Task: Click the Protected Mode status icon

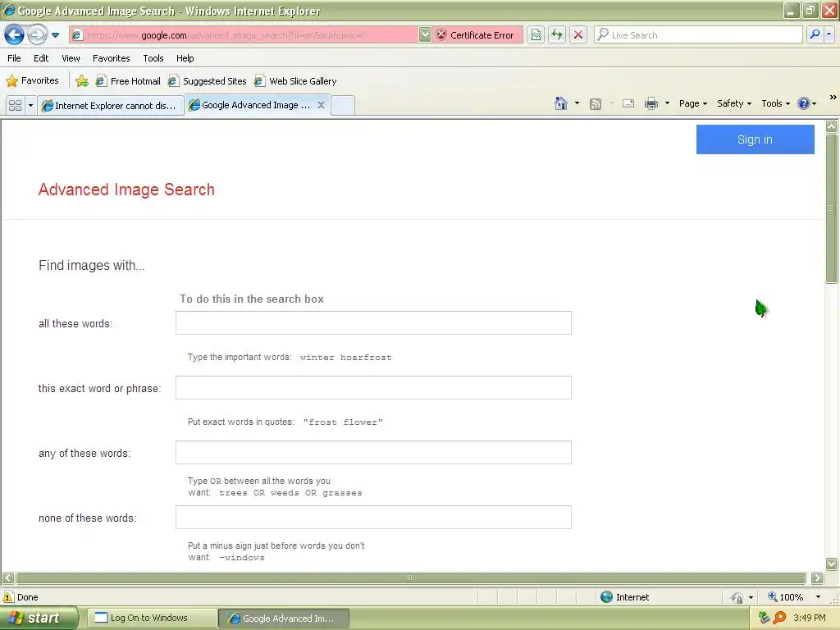Action: (x=737, y=597)
